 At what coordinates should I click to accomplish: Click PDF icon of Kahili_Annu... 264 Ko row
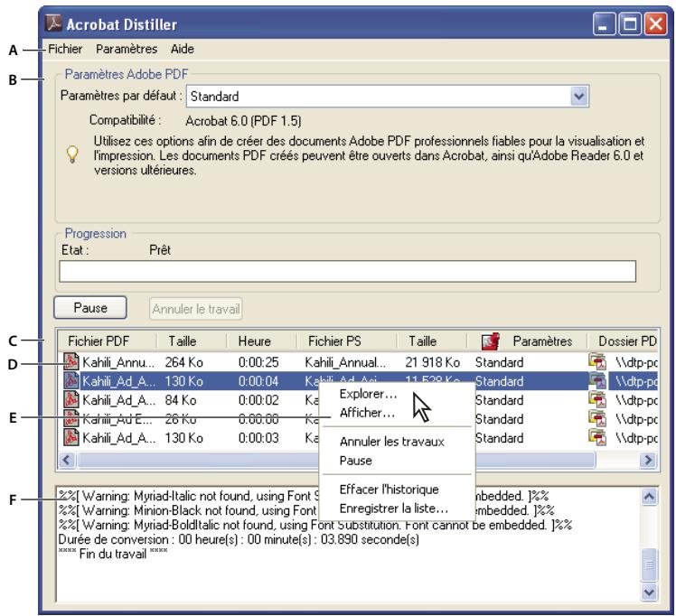71,361
